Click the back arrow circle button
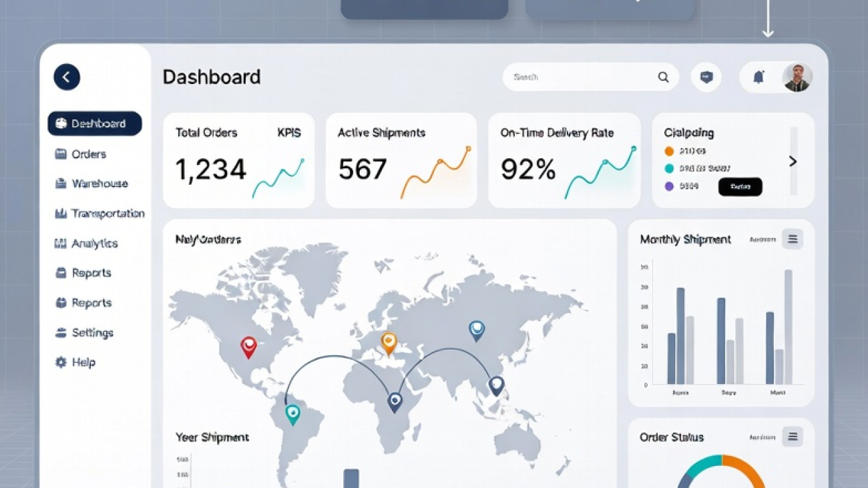Viewport: 868px width, 488px height. [67, 77]
